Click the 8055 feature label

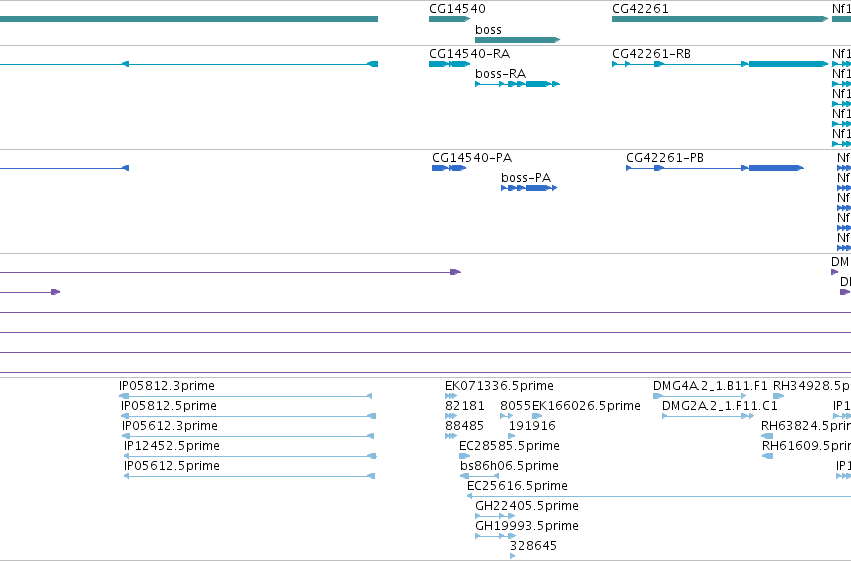516,406
